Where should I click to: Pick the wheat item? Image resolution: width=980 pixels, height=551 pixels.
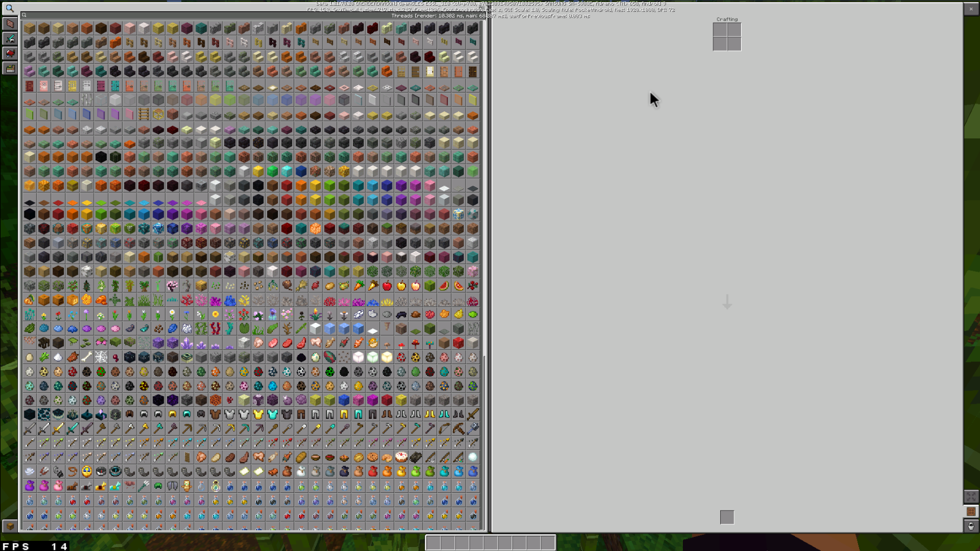(301, 286)
